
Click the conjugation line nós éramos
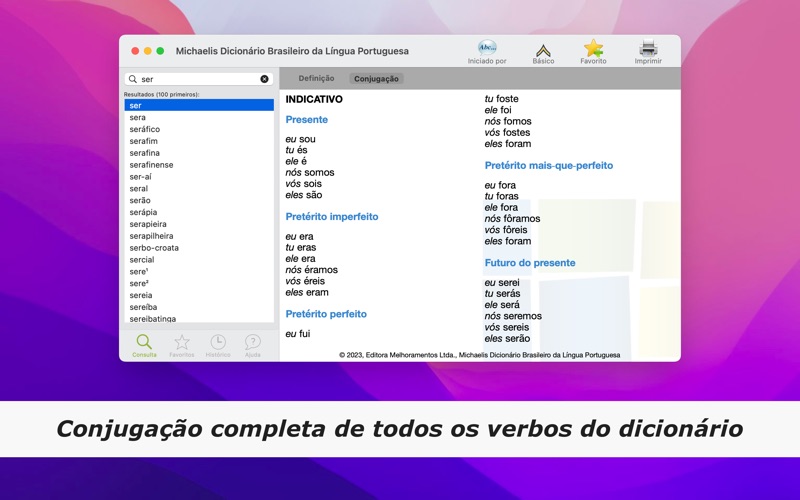(x=311, y=270)
